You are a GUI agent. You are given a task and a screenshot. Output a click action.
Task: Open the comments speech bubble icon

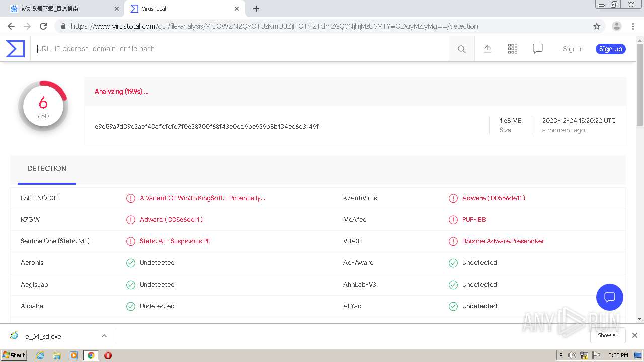tap(538, 49)
